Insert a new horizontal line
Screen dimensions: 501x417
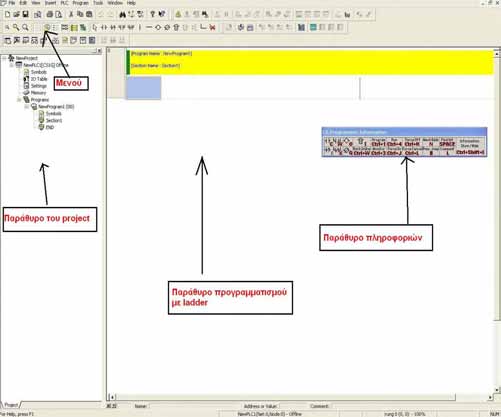149,27
